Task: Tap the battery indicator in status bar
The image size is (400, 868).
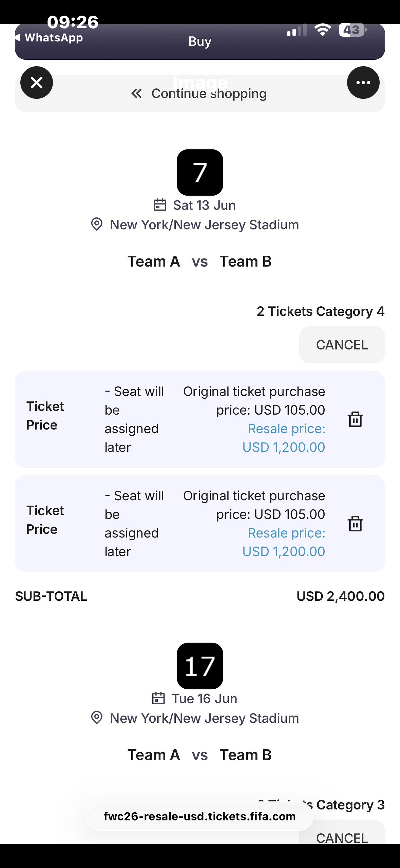Action: pyautogui.click(x=352, y=30)
